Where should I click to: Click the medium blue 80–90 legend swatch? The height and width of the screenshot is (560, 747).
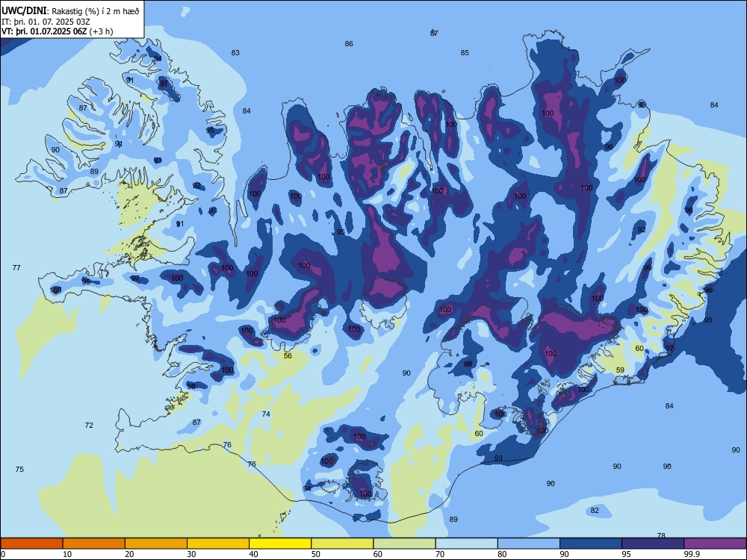(529, 544)
